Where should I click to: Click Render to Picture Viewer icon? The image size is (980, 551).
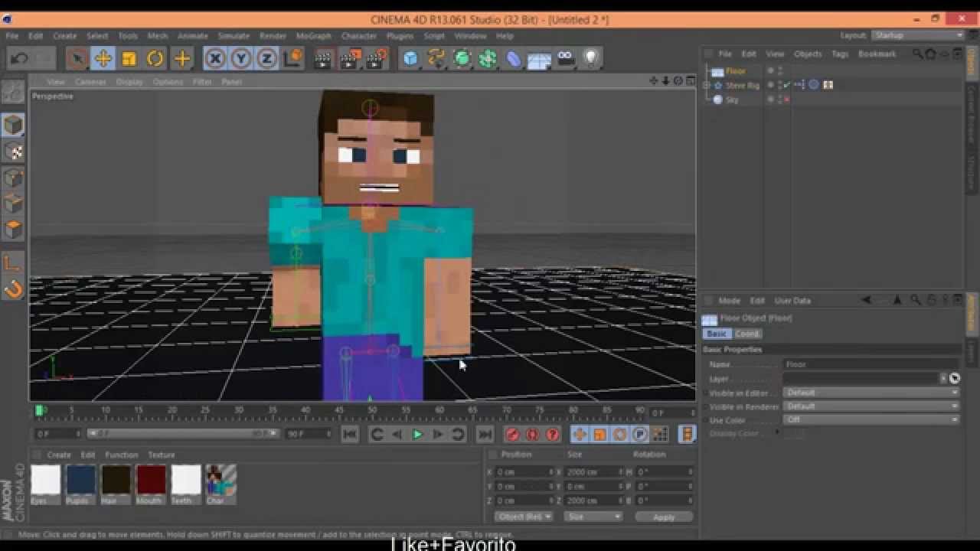(x=351, y=58)
